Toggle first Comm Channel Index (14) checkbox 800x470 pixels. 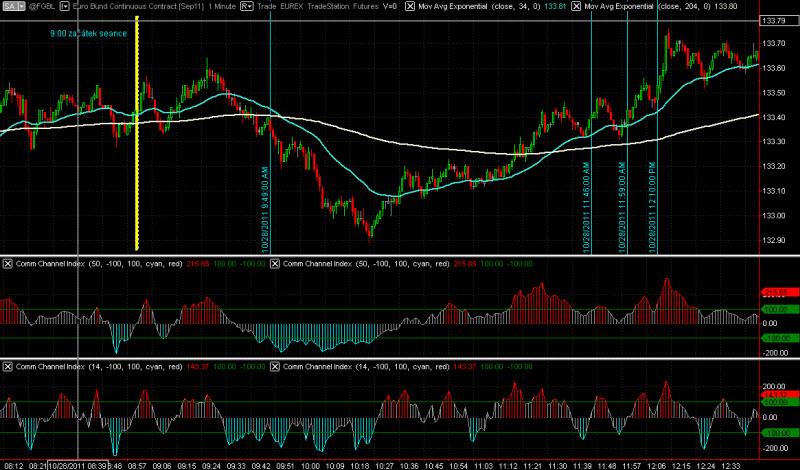click(x=8, y=366)
